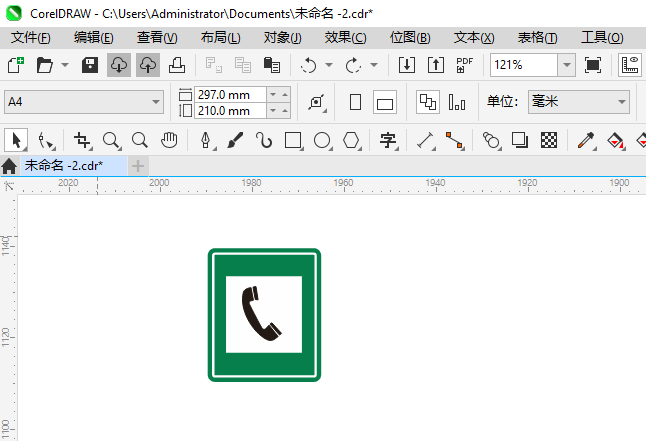Open the units dropdown showing 毫米
646x441 pixels.
pyautogui.click(x=579, y=102)
